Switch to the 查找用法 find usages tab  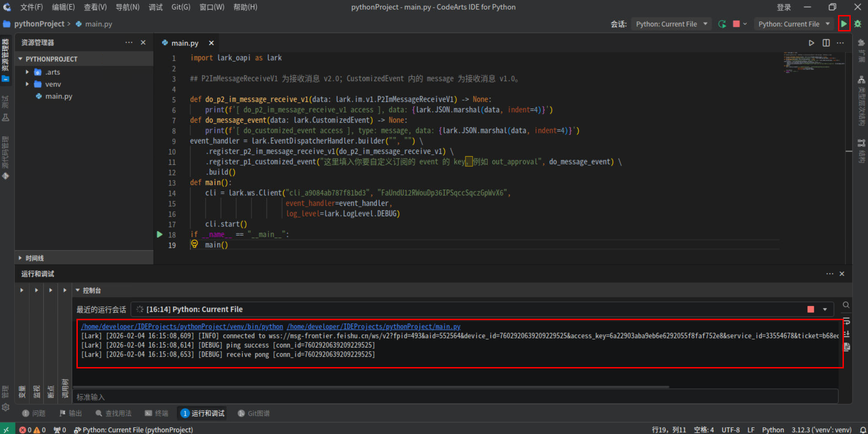114,413
